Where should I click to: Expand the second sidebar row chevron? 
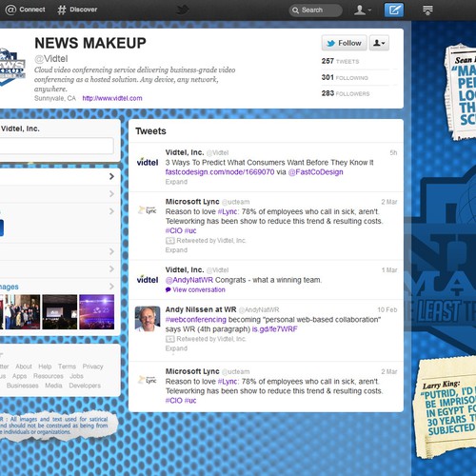tap(111, 193)
